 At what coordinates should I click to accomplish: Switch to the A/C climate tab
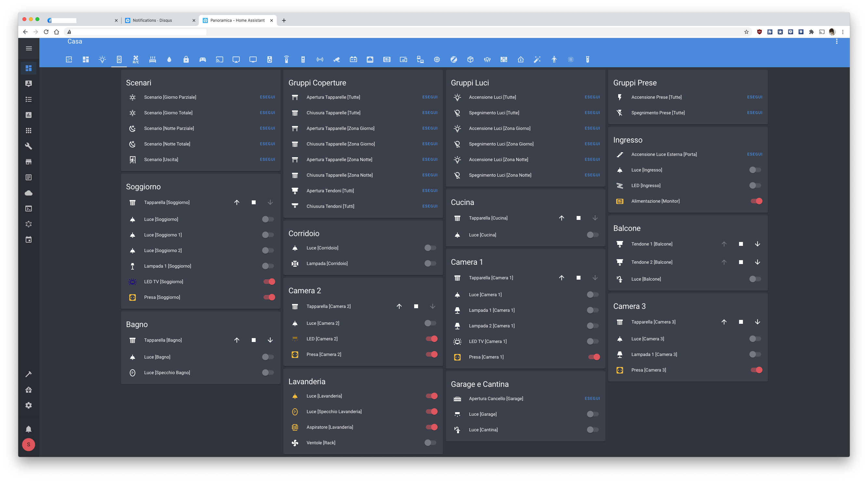(x=135, y=60)
